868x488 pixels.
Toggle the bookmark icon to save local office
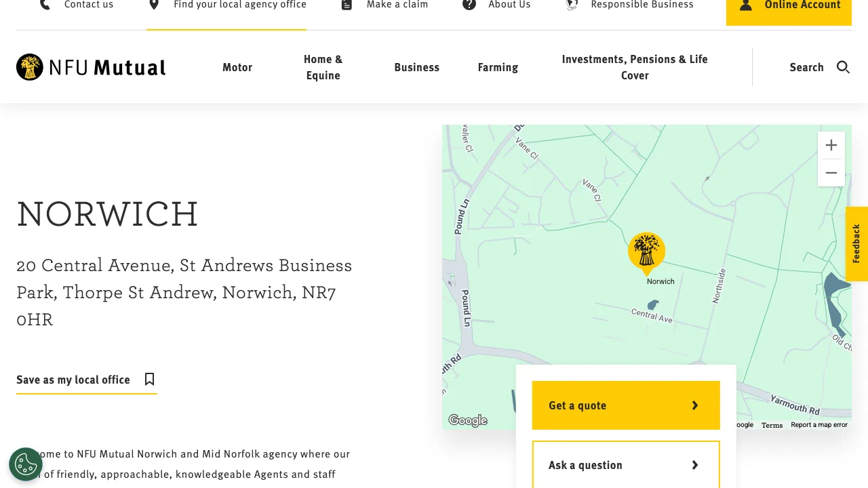click(149, 379)
